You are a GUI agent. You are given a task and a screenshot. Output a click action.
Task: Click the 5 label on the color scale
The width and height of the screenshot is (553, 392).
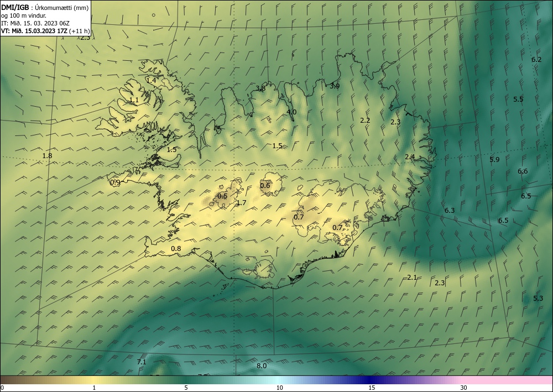point(186,388)
